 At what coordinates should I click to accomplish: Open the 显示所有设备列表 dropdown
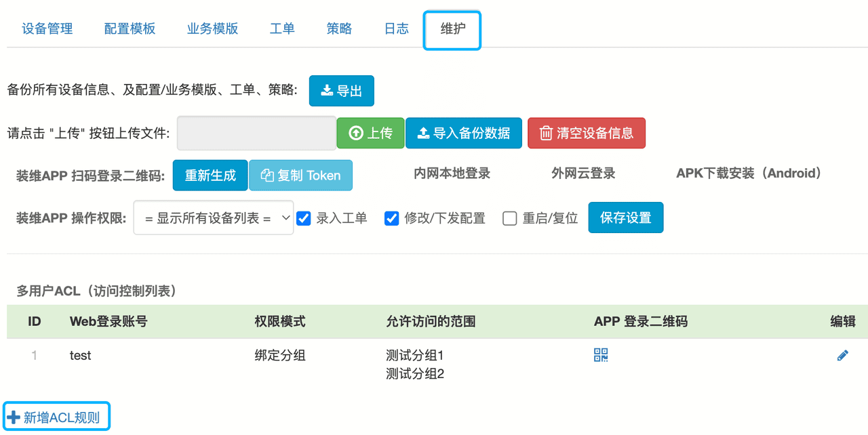click(214, 217)
